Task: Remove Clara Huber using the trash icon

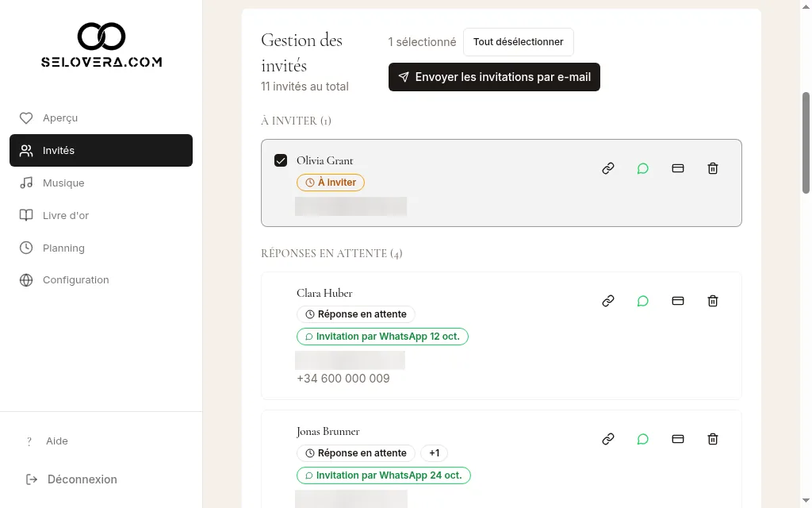Action: (713, 301)
